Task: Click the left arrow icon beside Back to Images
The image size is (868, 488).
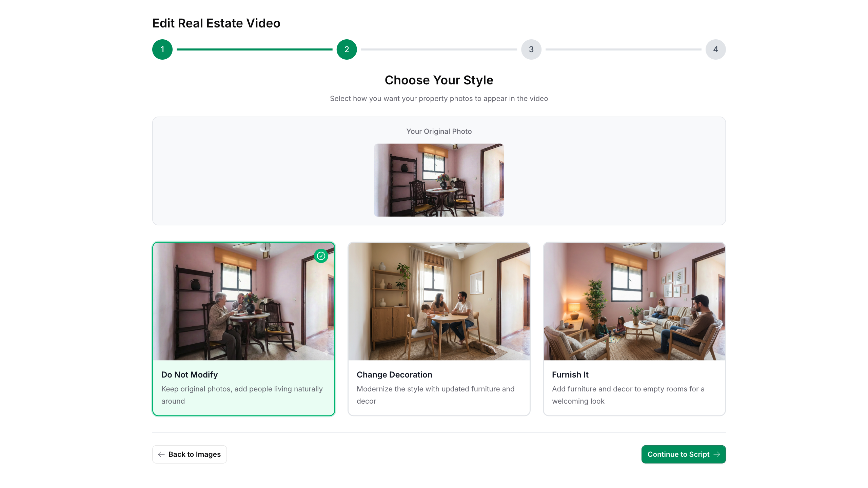Action: click(161, 454)
